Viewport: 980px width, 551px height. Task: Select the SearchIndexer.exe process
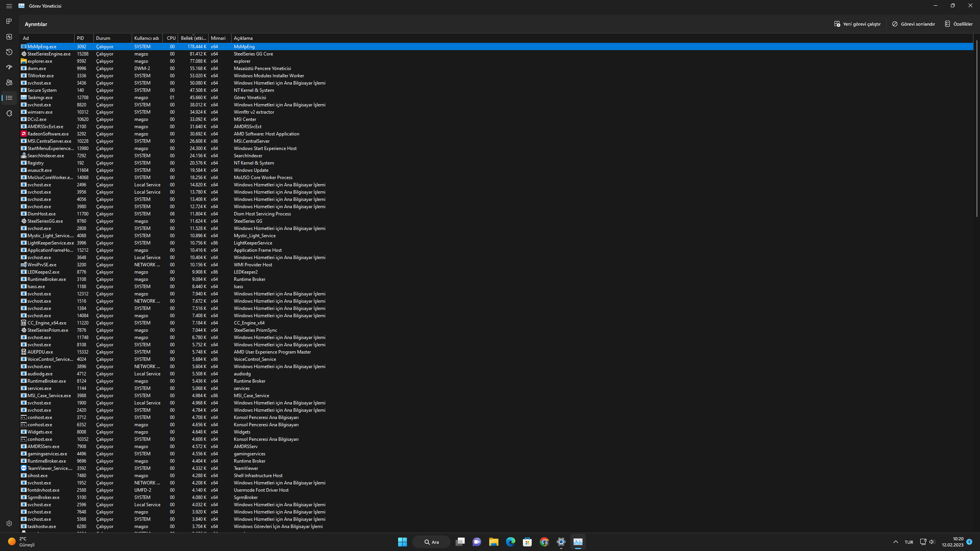coord(497,155)
